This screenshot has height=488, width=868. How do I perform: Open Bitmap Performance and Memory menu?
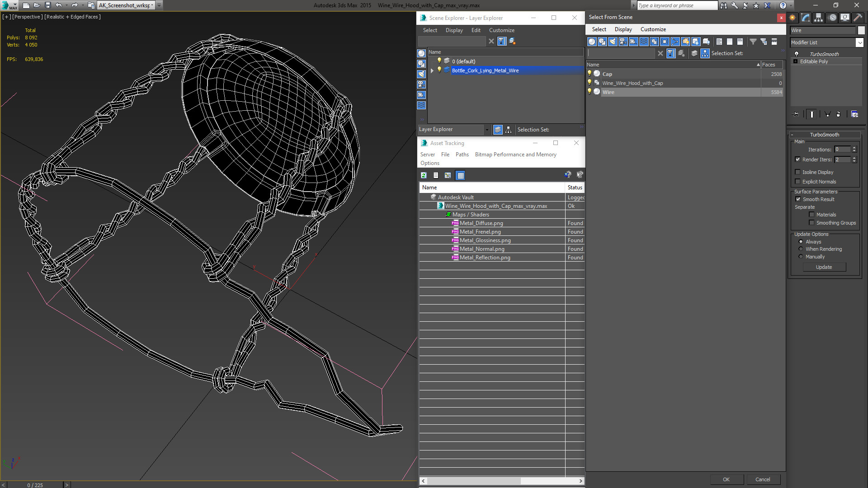(515, 155)
